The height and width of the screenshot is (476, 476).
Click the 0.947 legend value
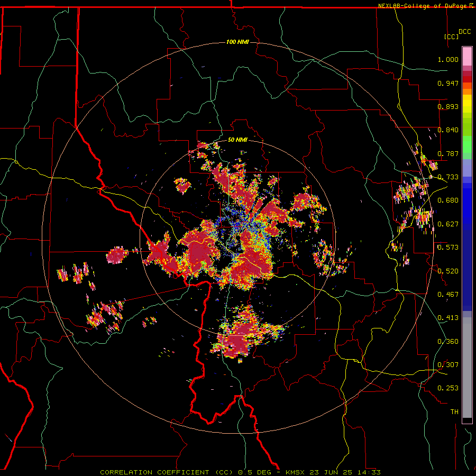tap(448, 83)
